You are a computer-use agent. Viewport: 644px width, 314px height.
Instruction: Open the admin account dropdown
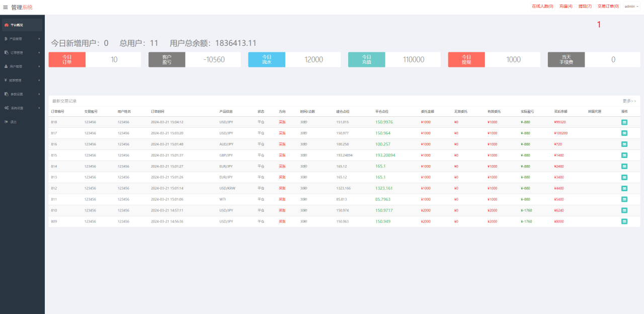tap(631, 7)
